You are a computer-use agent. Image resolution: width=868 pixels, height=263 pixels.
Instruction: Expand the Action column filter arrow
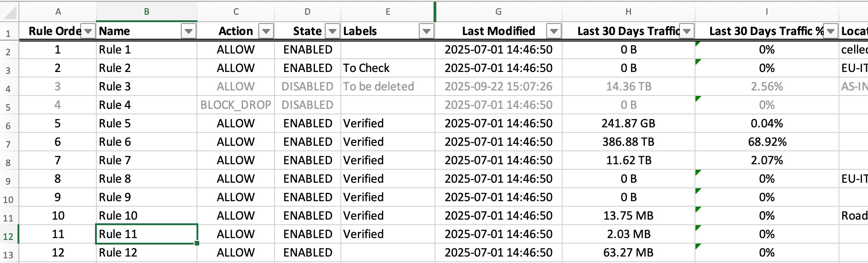coord(266,31)
